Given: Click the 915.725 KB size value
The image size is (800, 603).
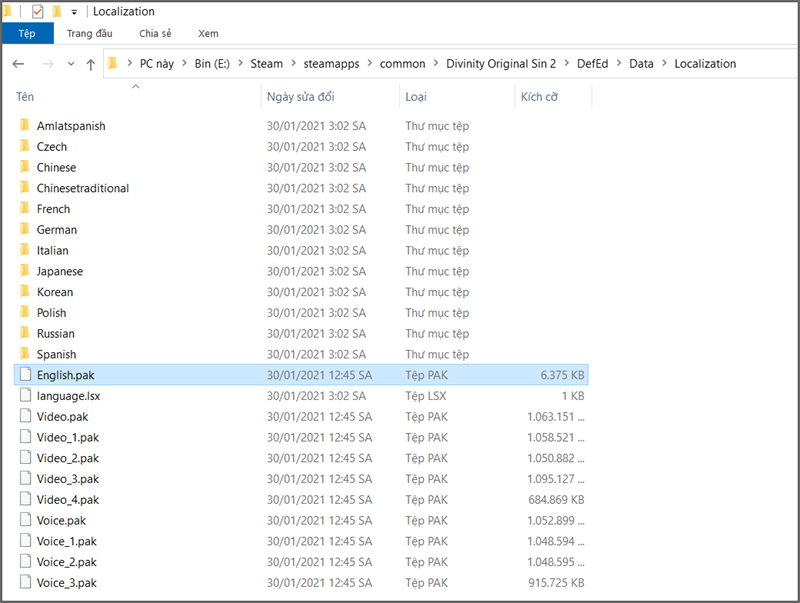Looking at the screenshot, I should [556, 583].
